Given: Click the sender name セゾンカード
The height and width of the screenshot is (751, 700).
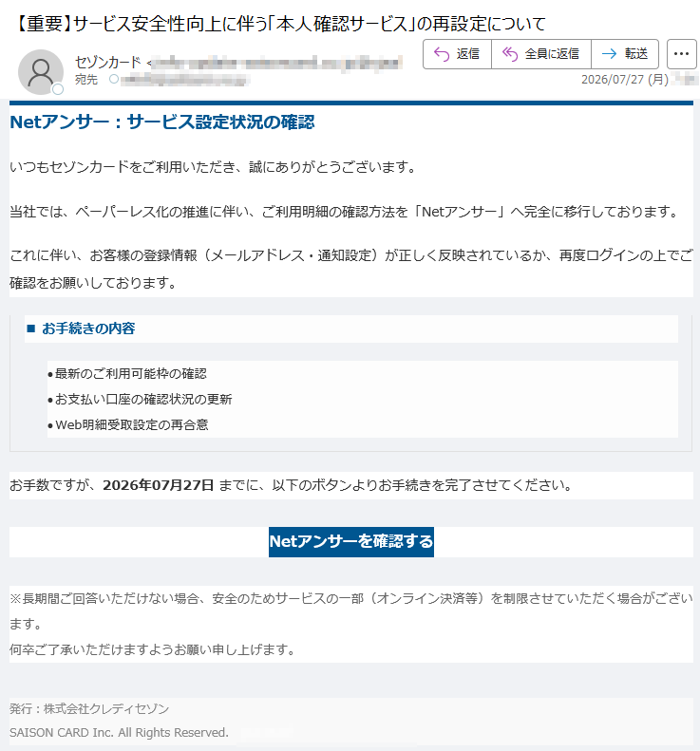Looking at the screenshot, I should (x=108, y=63).
